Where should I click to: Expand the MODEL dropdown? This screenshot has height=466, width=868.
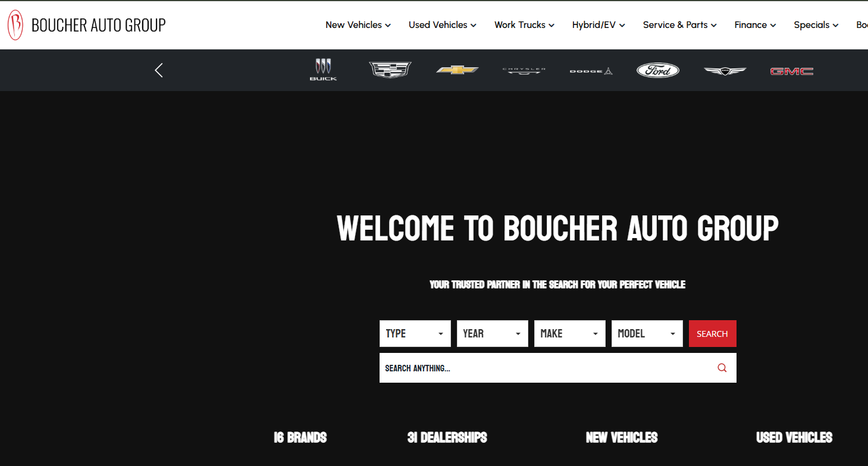coord(647,333)
